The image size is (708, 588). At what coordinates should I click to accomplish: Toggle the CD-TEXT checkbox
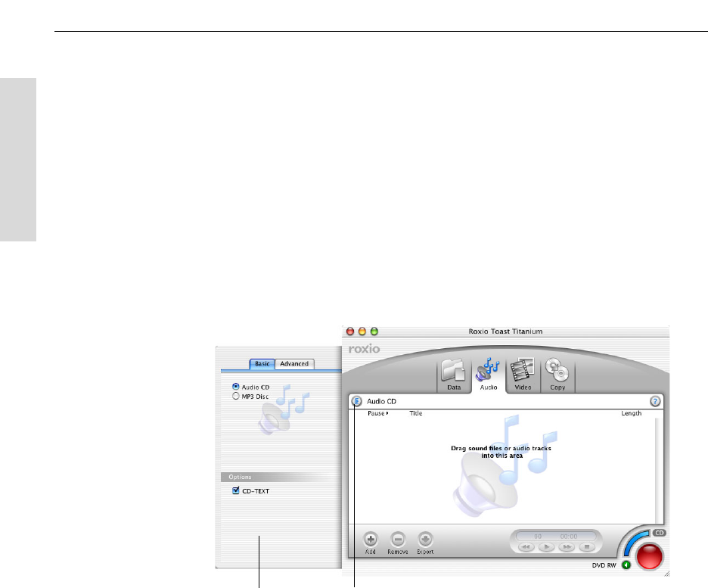tap(236, 490)
